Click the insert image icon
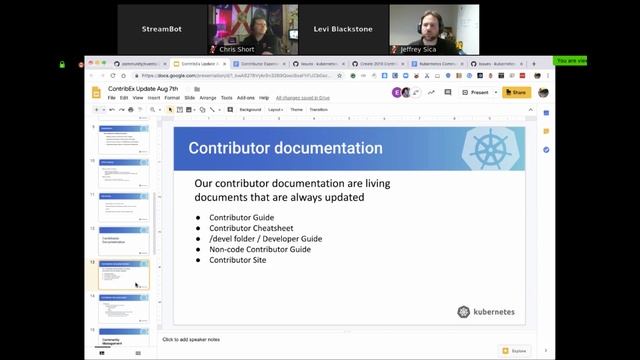Screen dimensions: 640x360 pyautogui.click(x=189, y=110)
